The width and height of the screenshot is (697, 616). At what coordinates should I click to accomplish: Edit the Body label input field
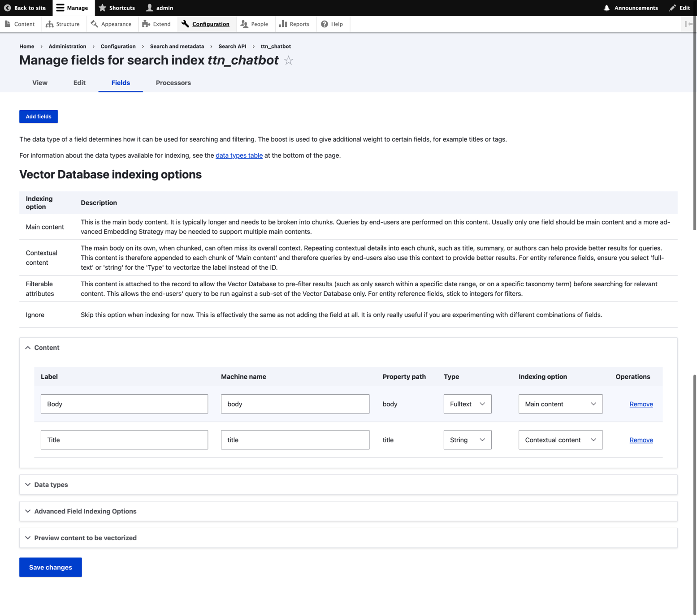click(x=124, y=404)
